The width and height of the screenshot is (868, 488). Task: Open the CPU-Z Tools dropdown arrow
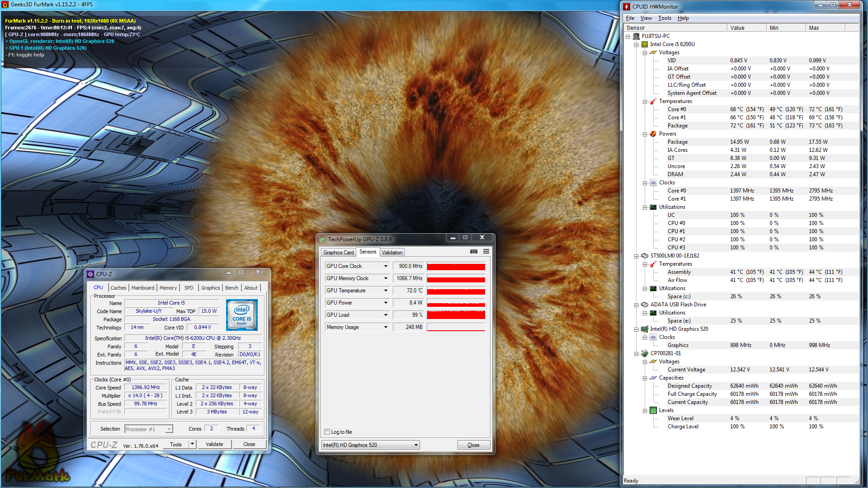pyautogui.click(x=192, y=444)
